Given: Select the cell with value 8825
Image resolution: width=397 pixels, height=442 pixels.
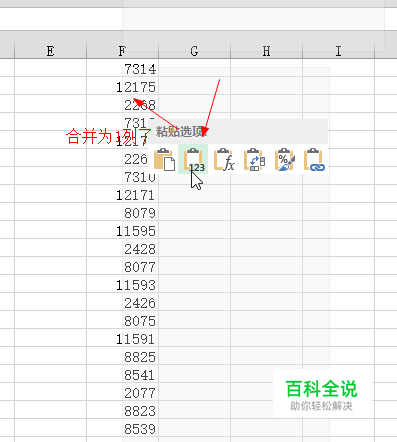Looking at the screenshot, I should tap(122, 357).
